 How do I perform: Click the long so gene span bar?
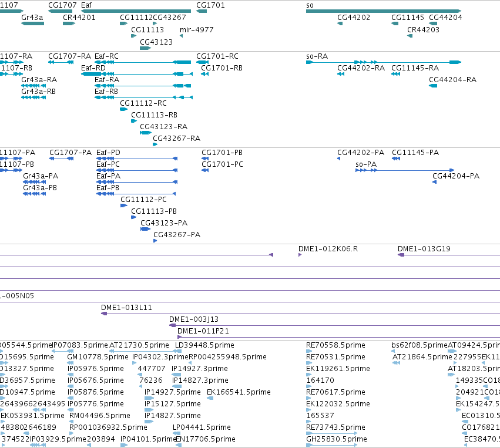[x=384, y=11]
